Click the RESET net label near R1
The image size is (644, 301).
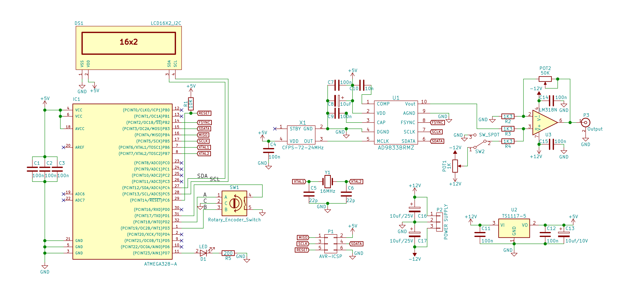point(204,113)
